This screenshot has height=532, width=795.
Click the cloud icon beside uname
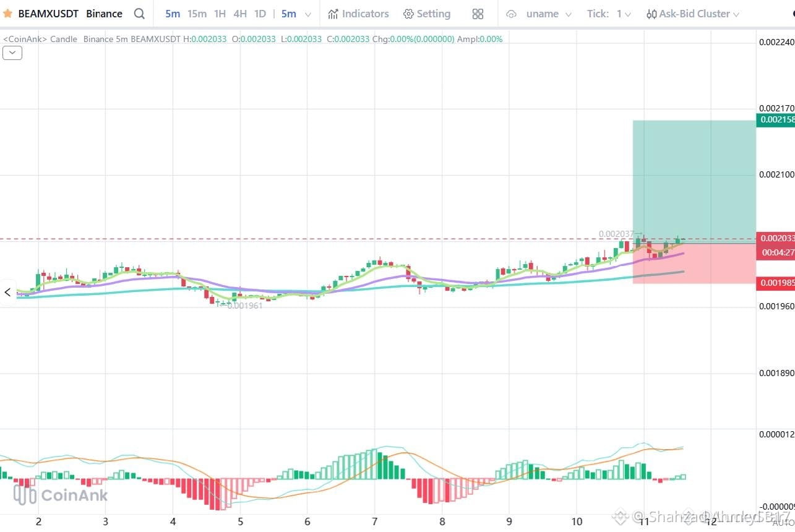512,14
